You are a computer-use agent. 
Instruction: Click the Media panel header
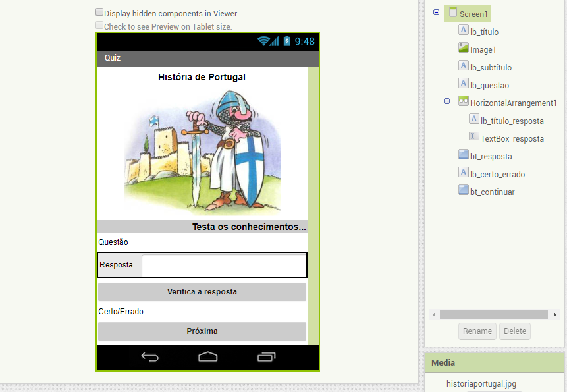point(495,363)
